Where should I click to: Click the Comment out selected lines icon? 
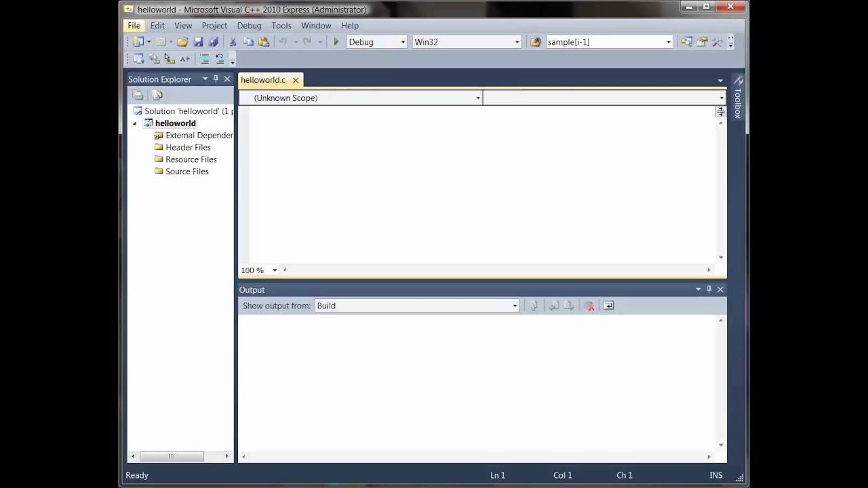tap(204, 59)
